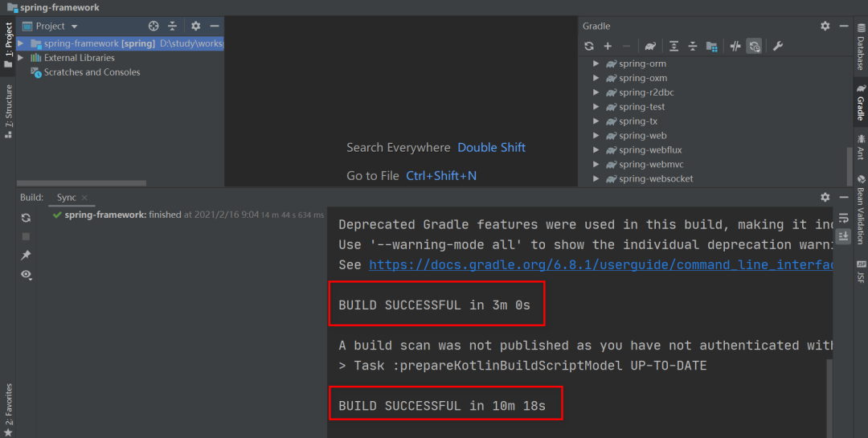
Task: Select spring-webmvc Gradle module
Action: [652, 165]
